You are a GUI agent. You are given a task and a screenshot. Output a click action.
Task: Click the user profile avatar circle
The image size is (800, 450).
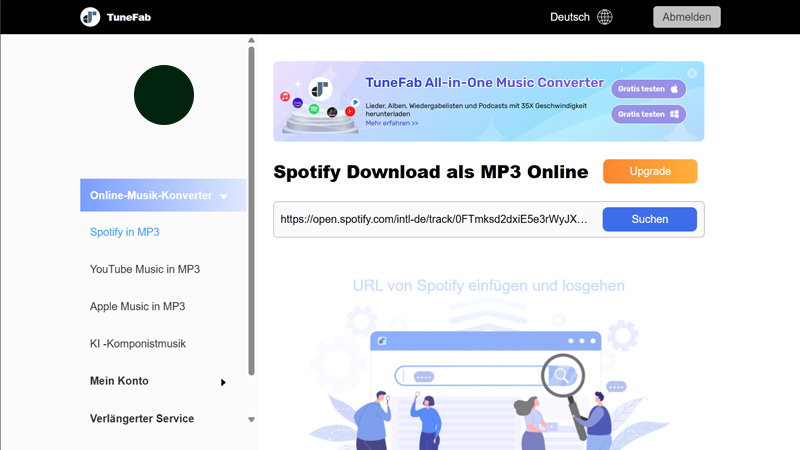pos(164,95)
